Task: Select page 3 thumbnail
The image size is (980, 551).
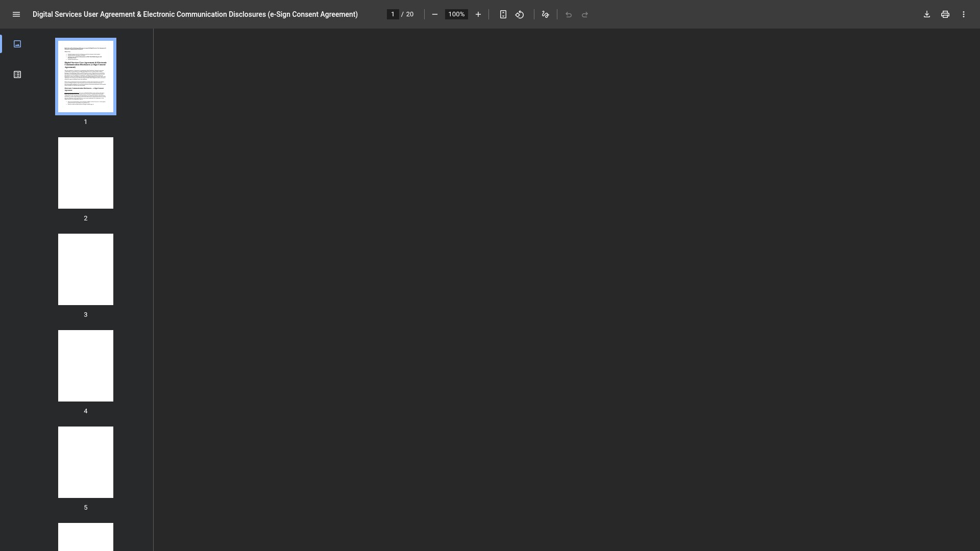Action: click(x=86, y=269)
